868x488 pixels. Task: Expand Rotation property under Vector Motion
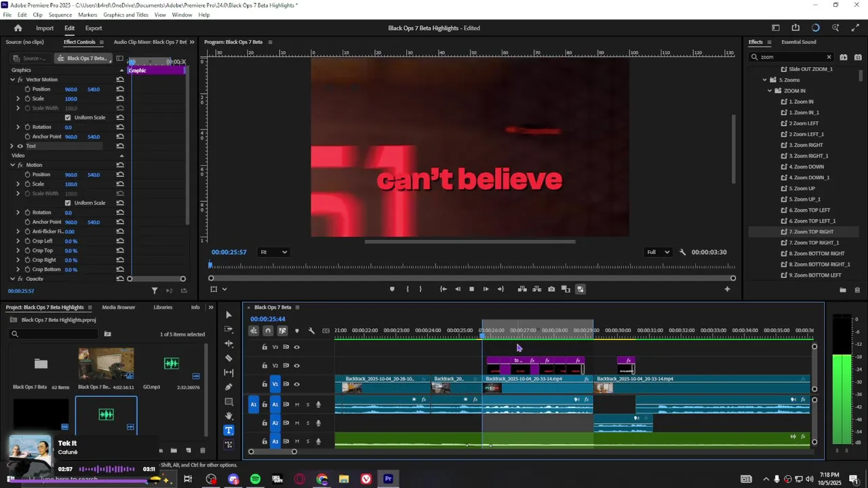18,127
